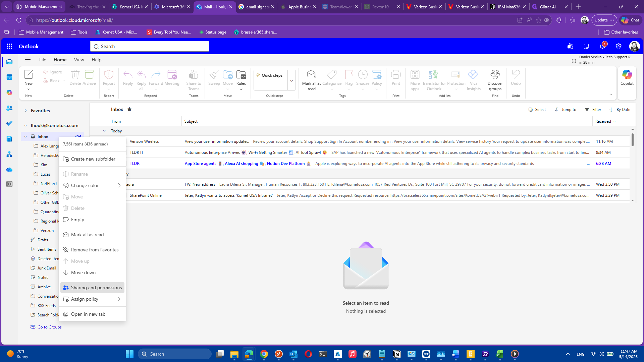The image size is (644, 362).
Task: Open the New mail dropdown arrow
Action: point(29,89)
